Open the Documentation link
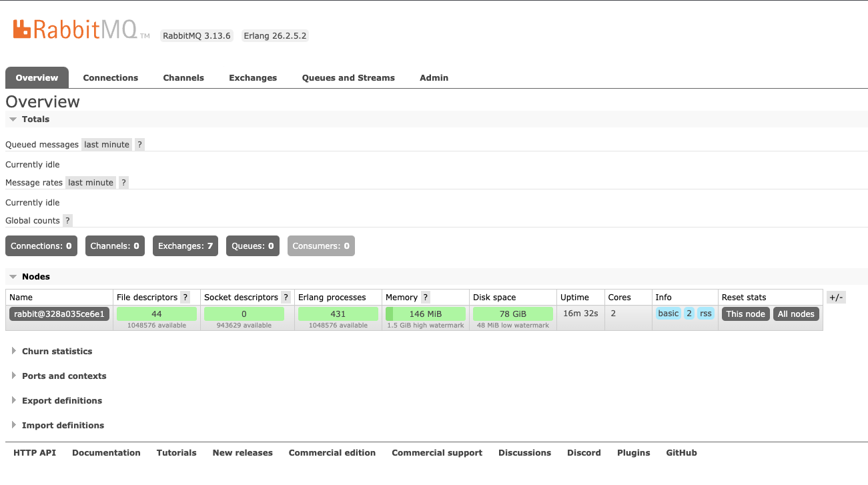 pos(106,453)
